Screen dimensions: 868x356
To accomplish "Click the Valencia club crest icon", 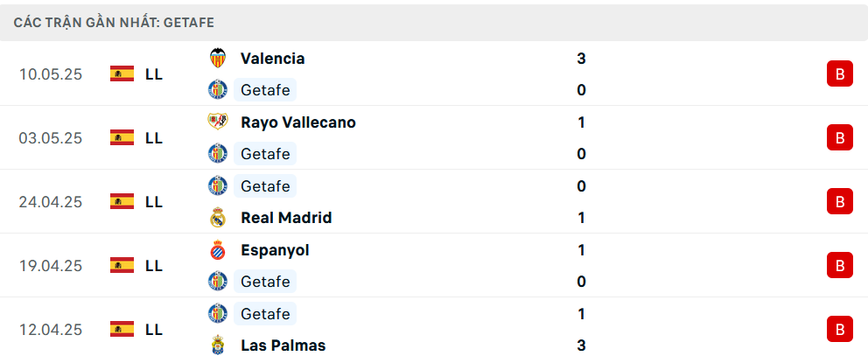I will coord(218,58).
